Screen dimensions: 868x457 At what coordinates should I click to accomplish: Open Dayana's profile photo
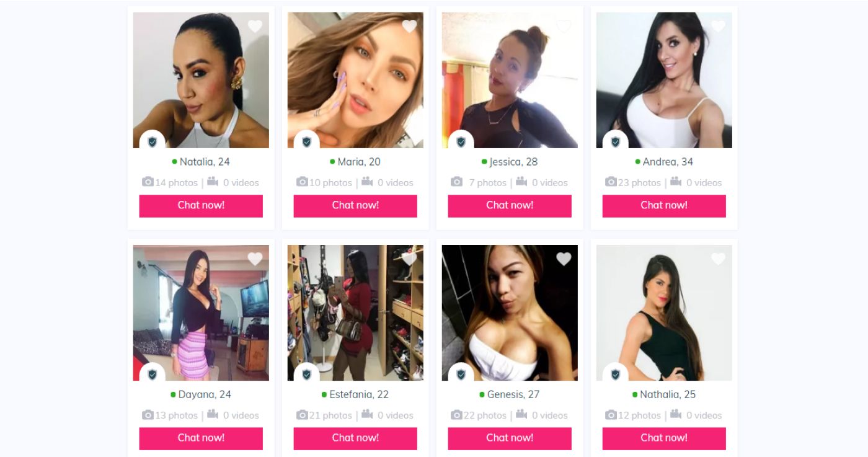coord(201,313)
